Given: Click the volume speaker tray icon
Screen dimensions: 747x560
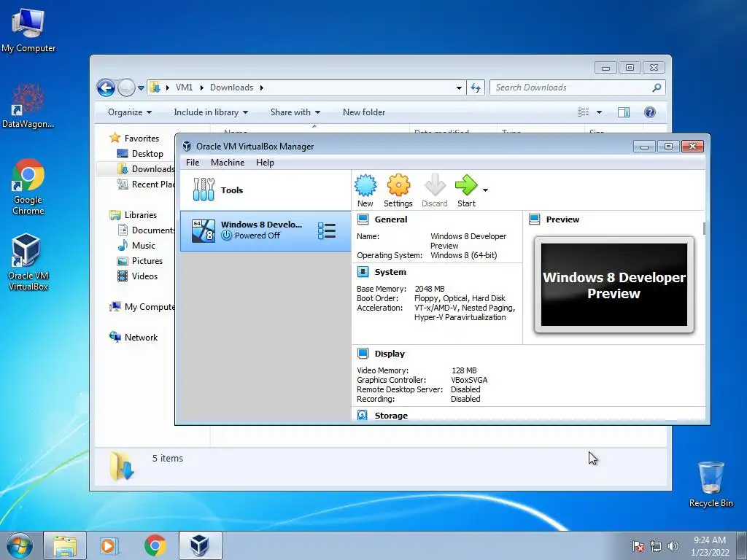Looking at the screenshot, I should point(673,546).
